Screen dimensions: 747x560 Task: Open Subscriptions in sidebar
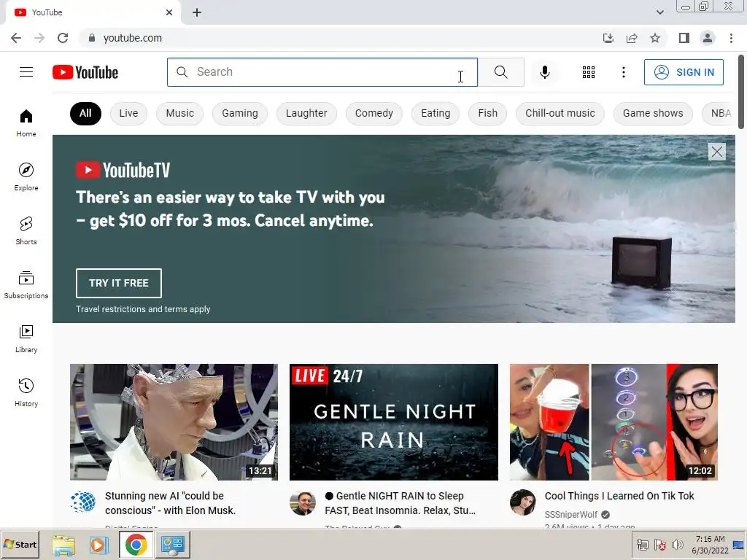click(x=26, y=285)
